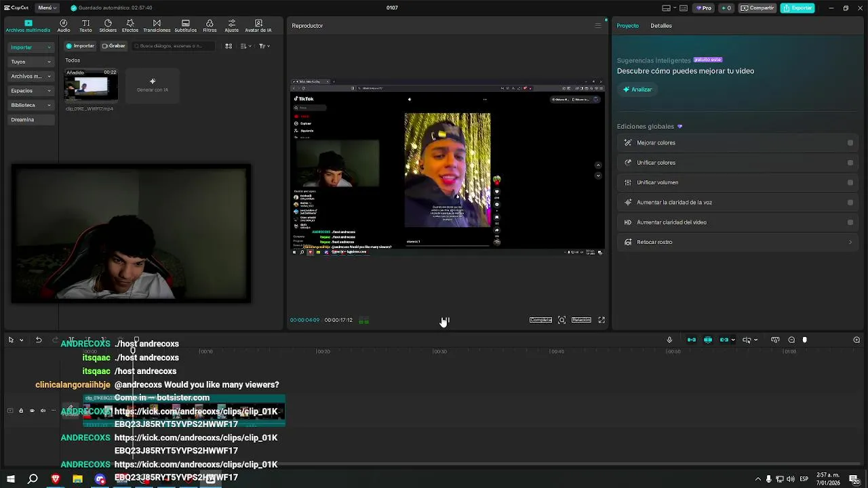Open the Avatar de IA panel
The image size is (868, 488).
[x=258, y=26]
